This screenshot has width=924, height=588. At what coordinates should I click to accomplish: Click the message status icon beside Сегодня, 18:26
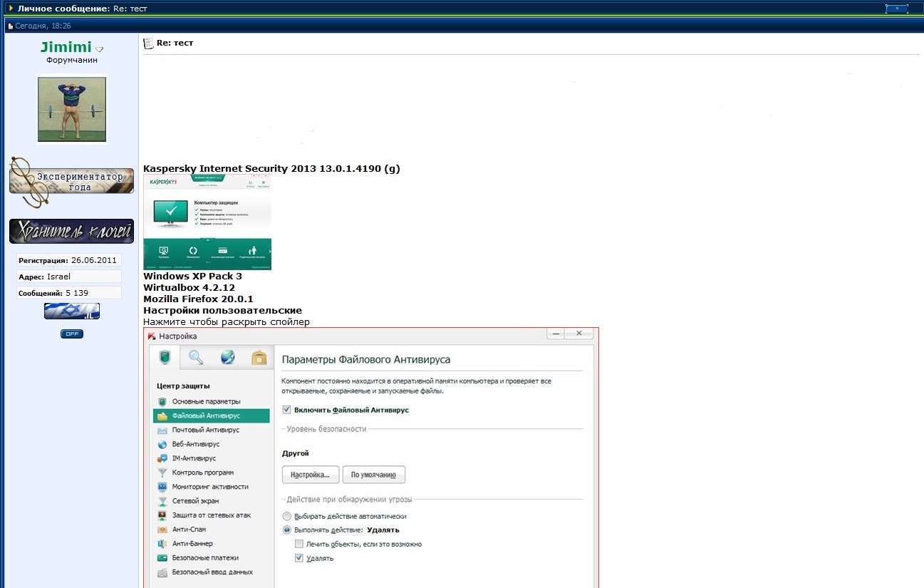pyautogui.click(x=10, y=26)
